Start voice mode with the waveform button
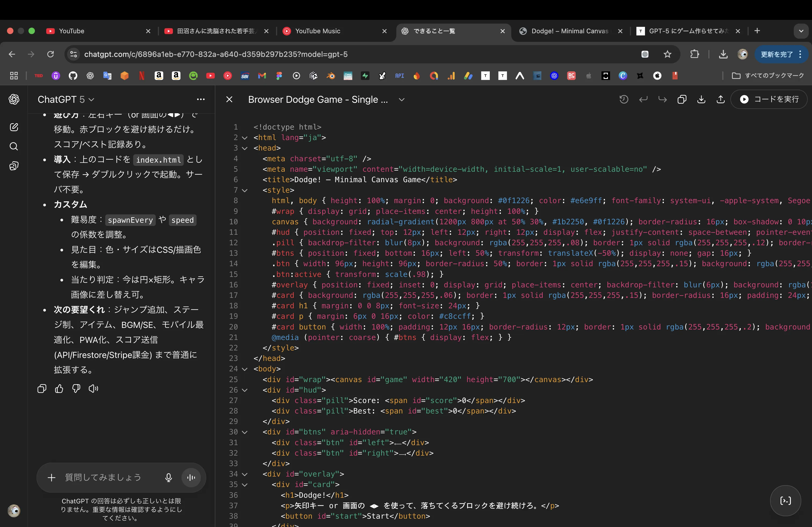 pos(191,478)
